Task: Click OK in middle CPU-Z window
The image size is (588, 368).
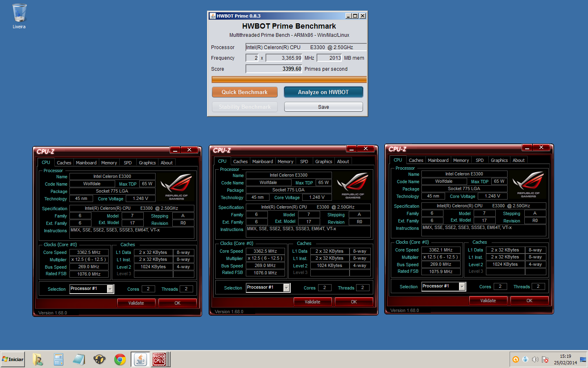Action: (354, 302)
